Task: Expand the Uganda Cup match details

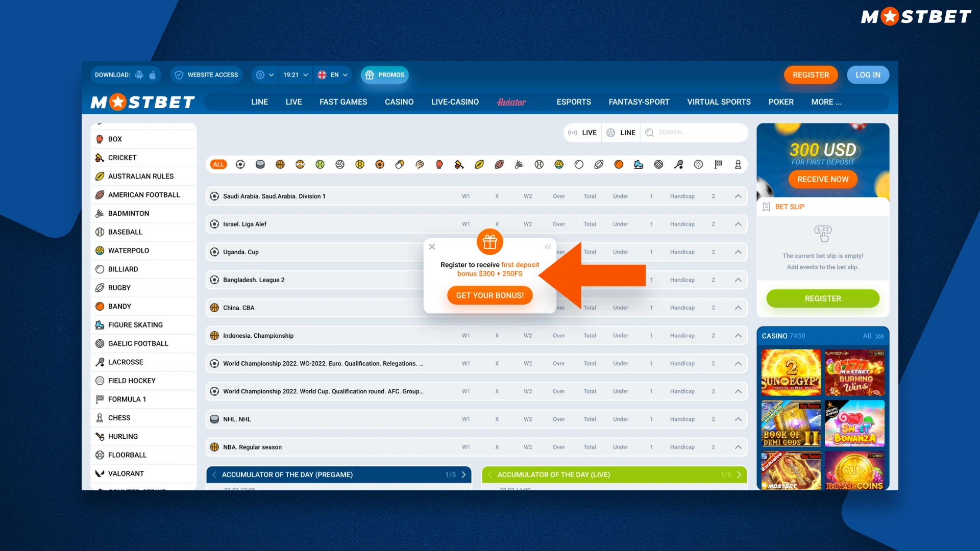Action: point(739,252)
